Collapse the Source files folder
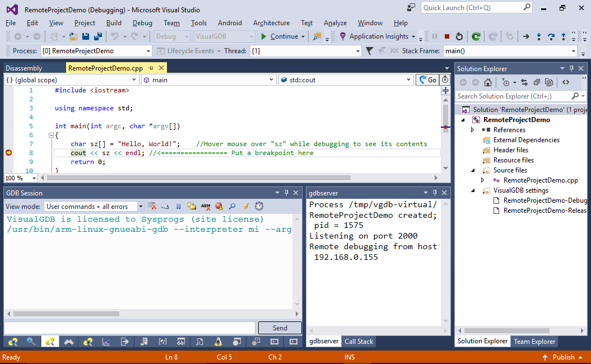 (x=473, y=170)
